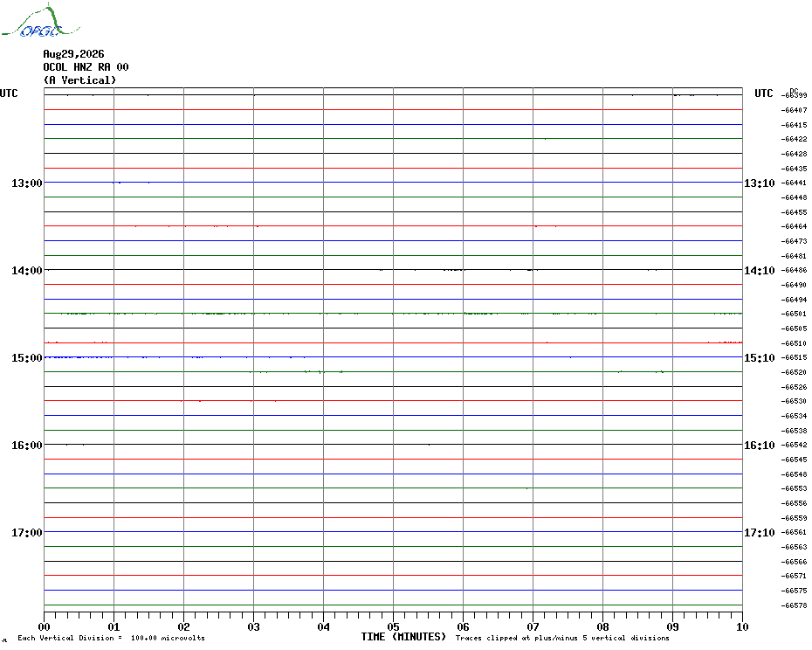Screen dimensions: 812x650
Task: Click the 13:00 time label
Action: coord(27,183)
